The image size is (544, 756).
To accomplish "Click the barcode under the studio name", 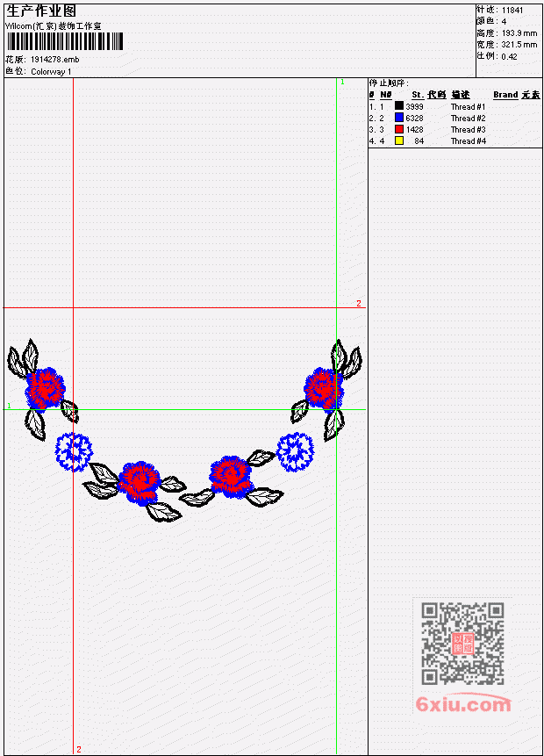I will 65,41.
